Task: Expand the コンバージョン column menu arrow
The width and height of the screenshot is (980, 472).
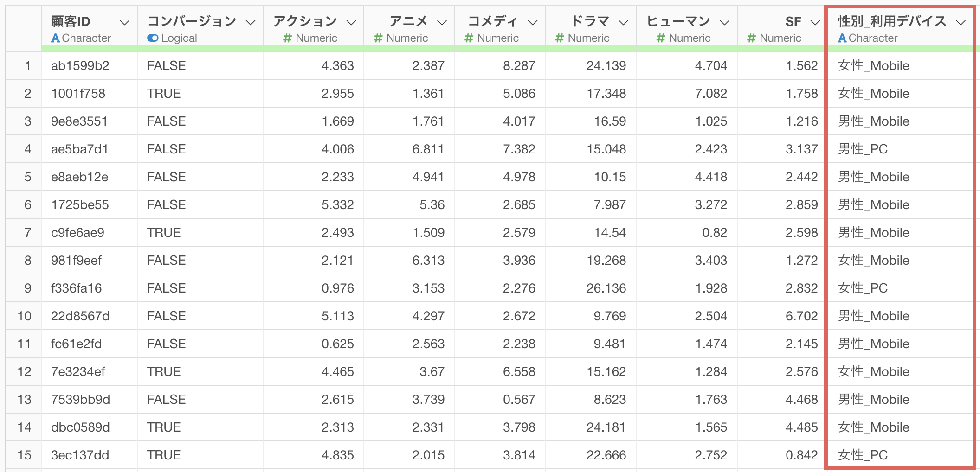Action: 251,22
